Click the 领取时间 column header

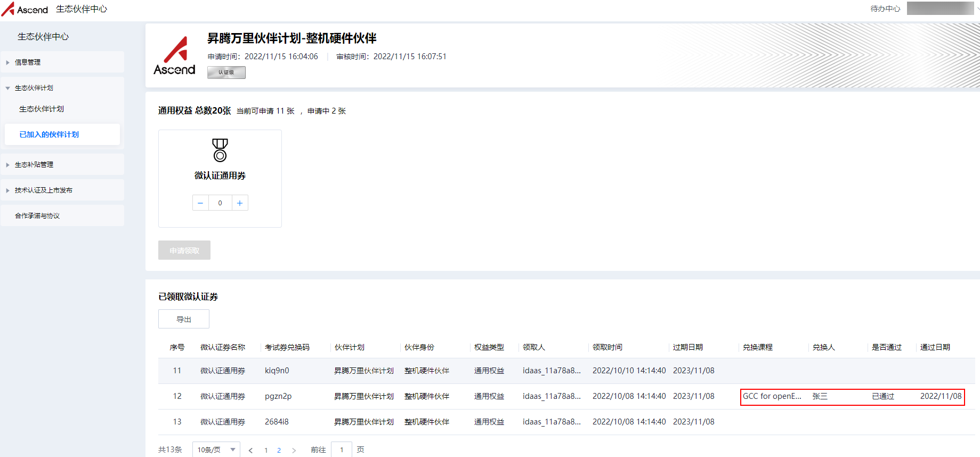[608, 347]
